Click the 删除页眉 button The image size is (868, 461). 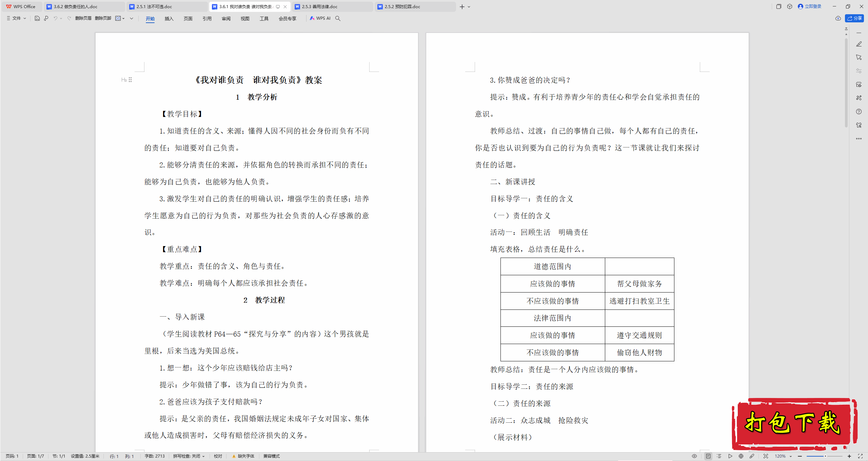pyautogui.click(x=83, y=18)
